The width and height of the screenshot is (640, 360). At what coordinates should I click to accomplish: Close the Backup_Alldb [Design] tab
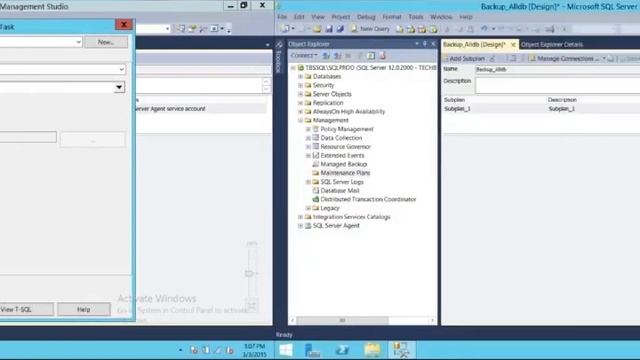[x=513, y=44]
